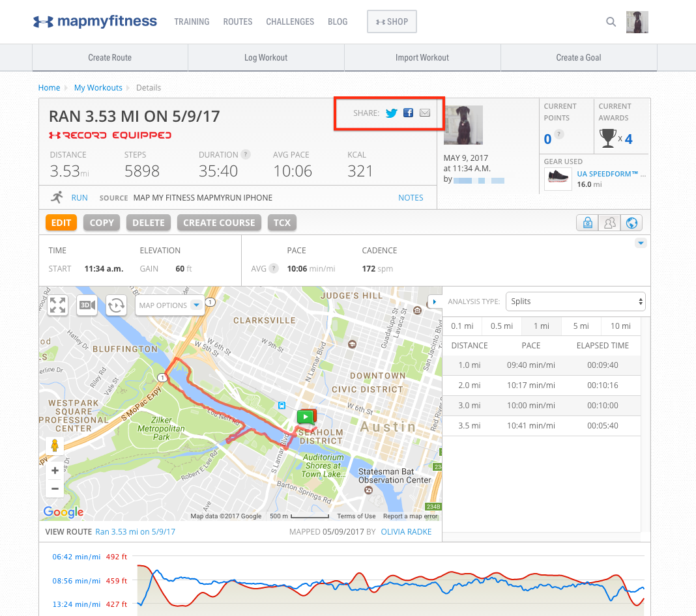Open Olivia Radke profile link

pos(406,532)
